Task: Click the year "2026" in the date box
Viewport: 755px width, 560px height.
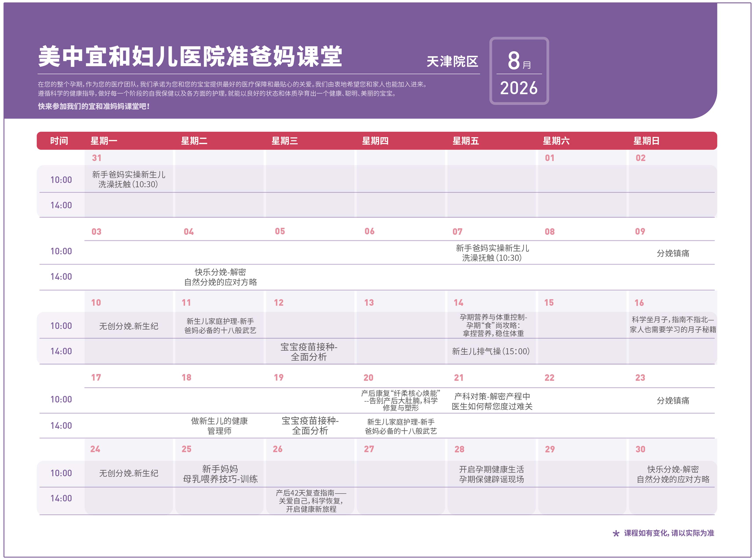Action: click(519, 88)
